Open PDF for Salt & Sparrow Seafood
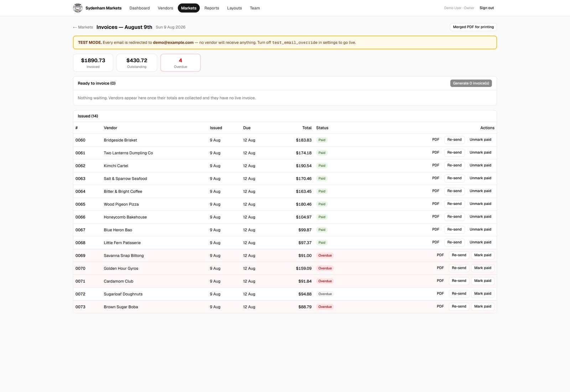 [x=436, y=178]
